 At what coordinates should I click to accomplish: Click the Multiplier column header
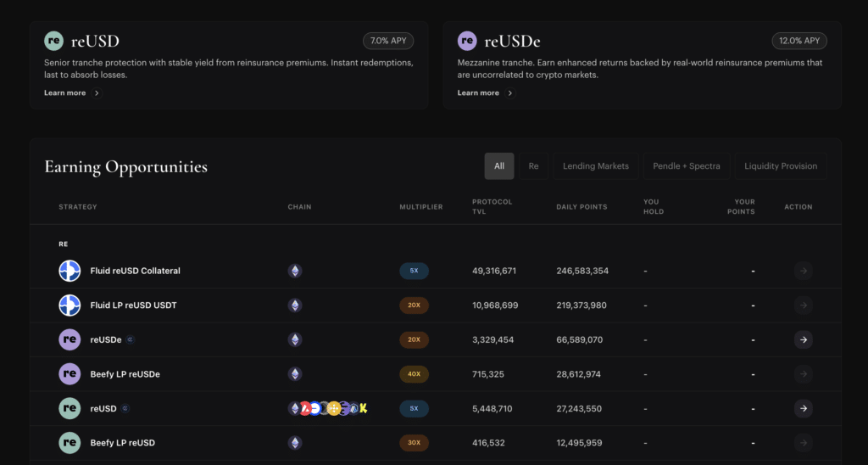(x=421, y=207)
